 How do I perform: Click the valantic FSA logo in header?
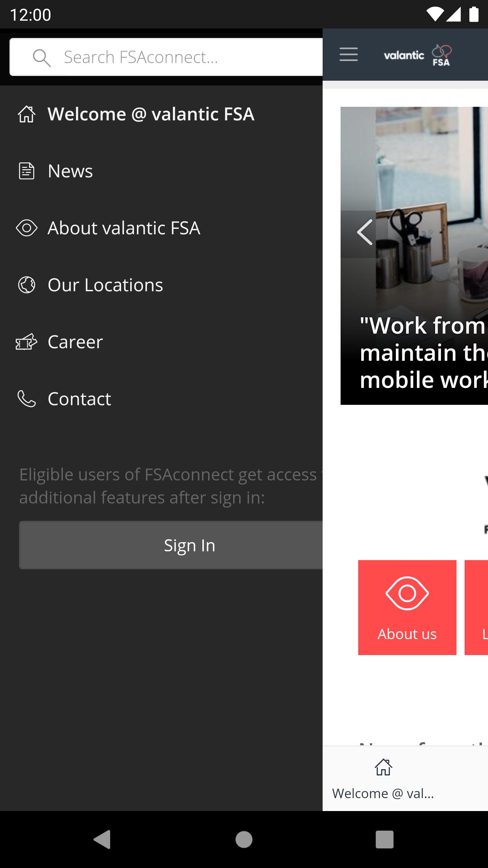coord(418,55)
